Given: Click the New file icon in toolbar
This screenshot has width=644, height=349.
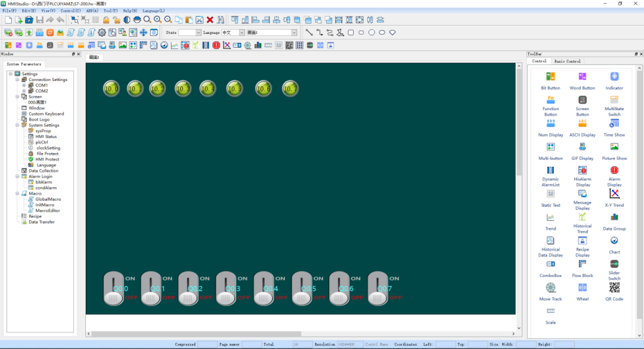Looking at the screenshot, I should pos(8,20).
